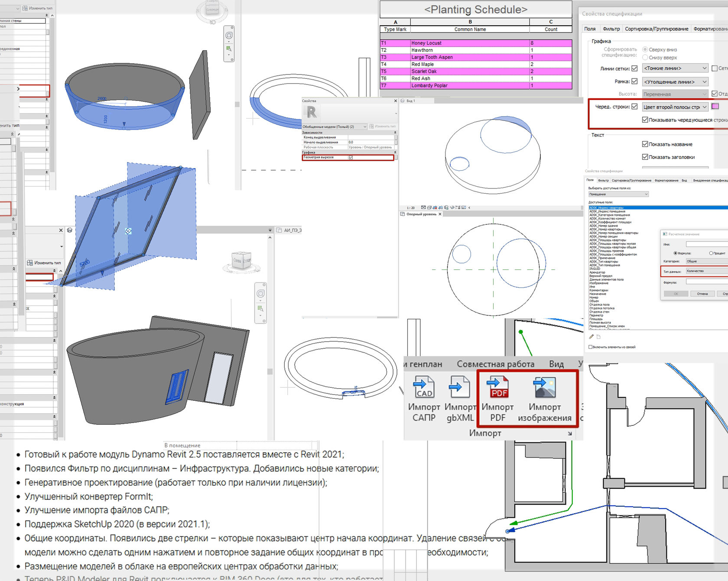Click the Revit R icon in Свойства palette
728x581 pixels.
tap(312, 113)
